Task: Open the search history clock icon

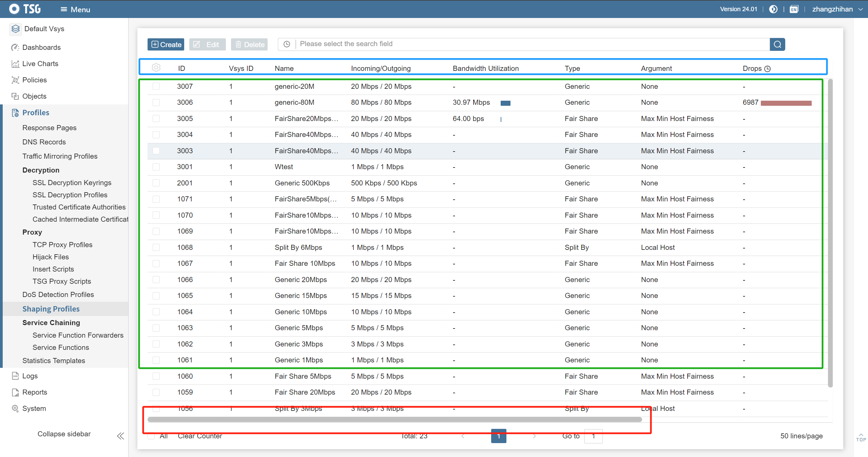Action: tap(287, 44)
